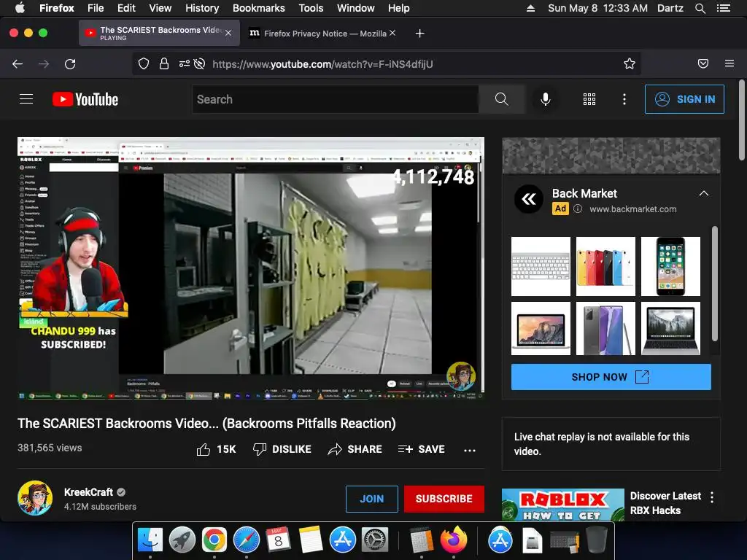
Task: Launch Safari from the Dock
Action: point(247,540)
